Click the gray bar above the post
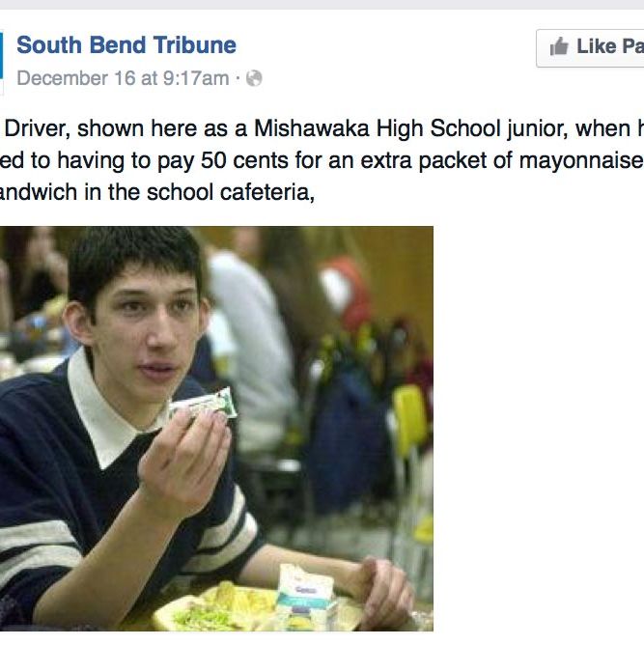 (322, 5)
